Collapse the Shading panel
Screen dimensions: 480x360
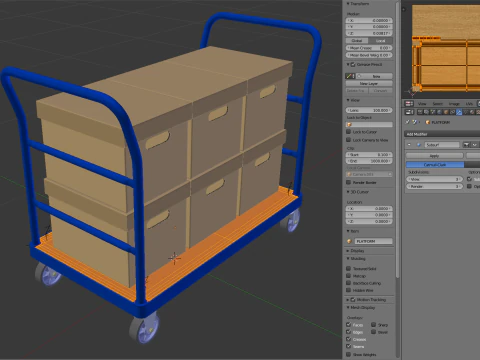coord(348,259)
